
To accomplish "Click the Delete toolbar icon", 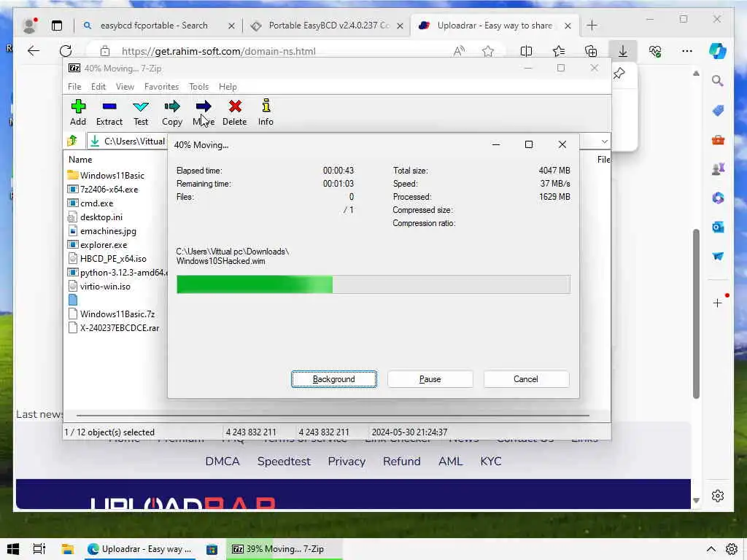I will [x=235, y=112].
